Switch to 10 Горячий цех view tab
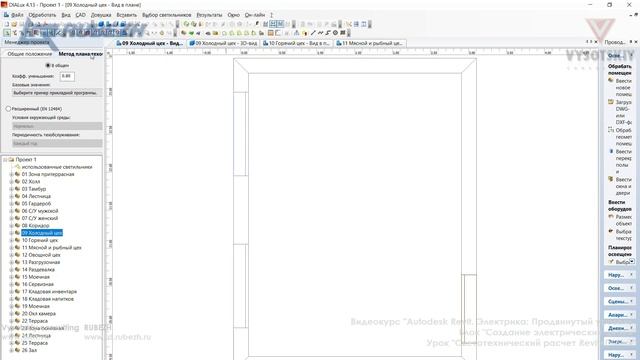The image size is (640, 360). tap(296, 43)
